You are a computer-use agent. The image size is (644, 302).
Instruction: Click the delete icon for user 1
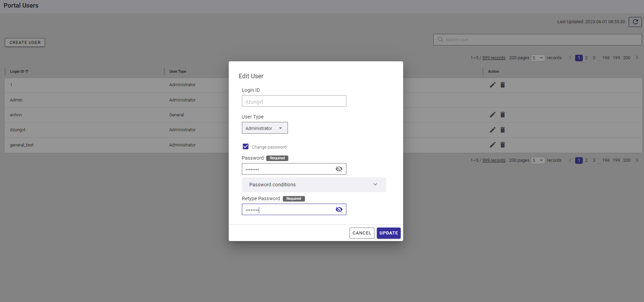pyautogui.click(x=502, y=85)
